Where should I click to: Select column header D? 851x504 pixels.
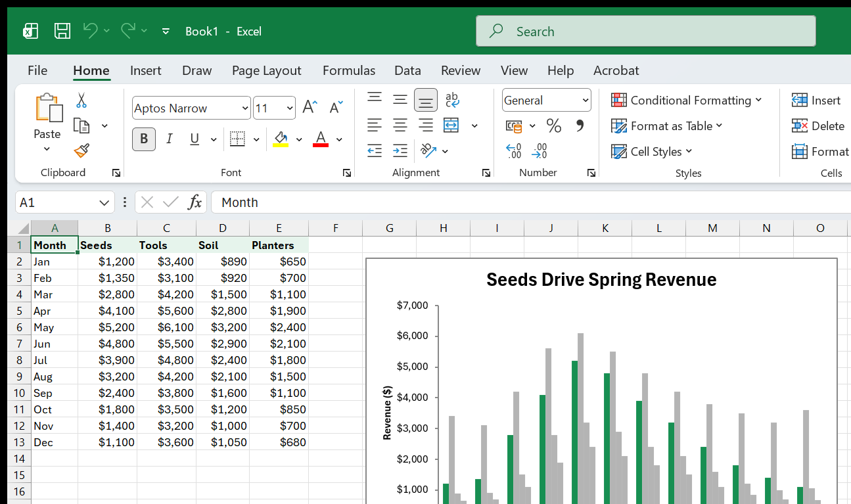(x=223, y=228)
